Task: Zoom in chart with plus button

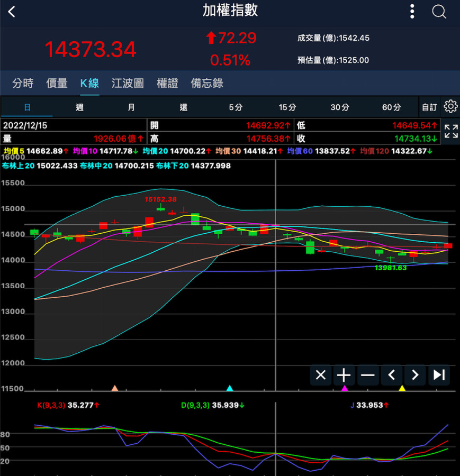Action: pyautogui.click(x=344, y=375)
